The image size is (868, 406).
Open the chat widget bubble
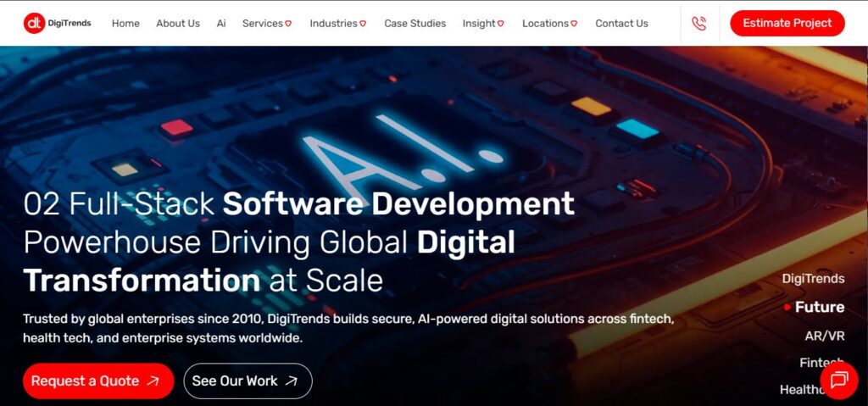[838, 380]
